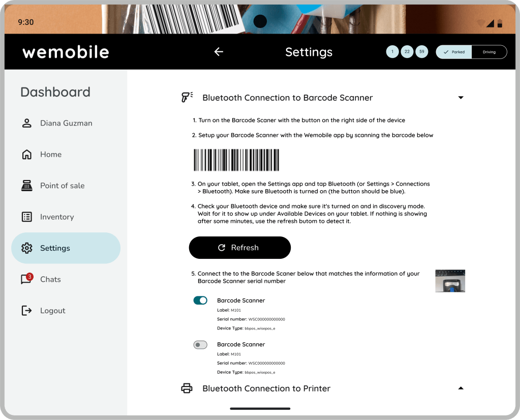
Task: Click the Chats icon with notification badge
Action: [x=26, y=279]
